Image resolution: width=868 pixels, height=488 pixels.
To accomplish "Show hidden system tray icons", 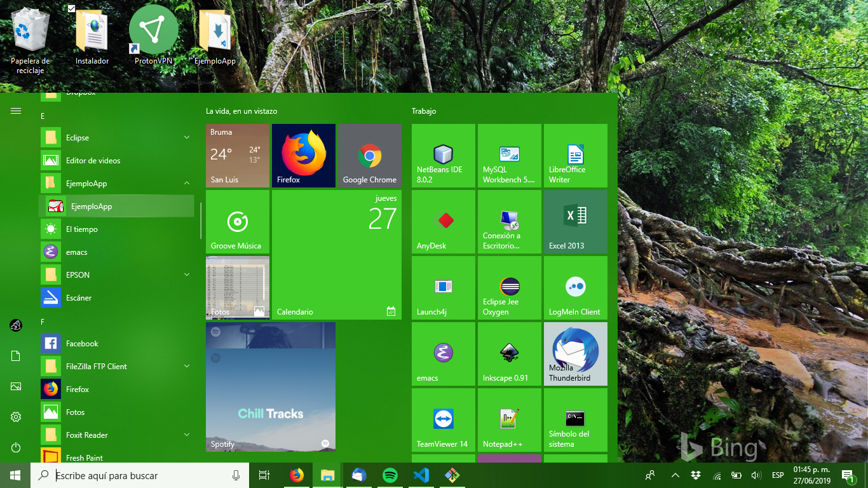I will [x=675, y=475].
